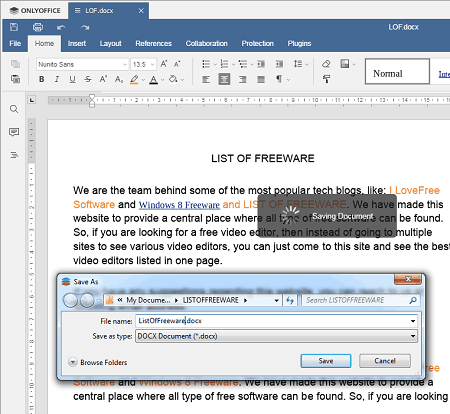Redo the last action
Image resolution: width=450 pixels, height=414 pixels.
[85, 27]
